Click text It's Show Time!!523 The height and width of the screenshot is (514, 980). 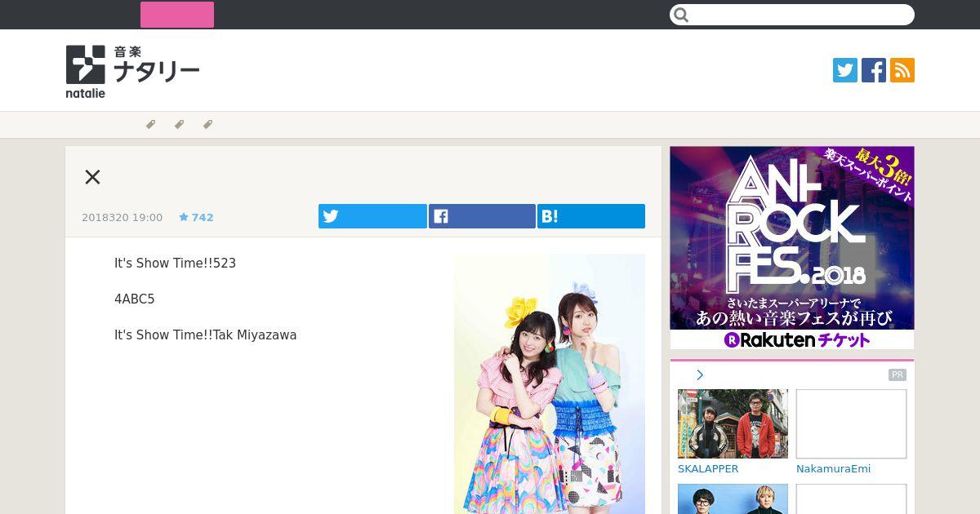click(x=175, y=264)
